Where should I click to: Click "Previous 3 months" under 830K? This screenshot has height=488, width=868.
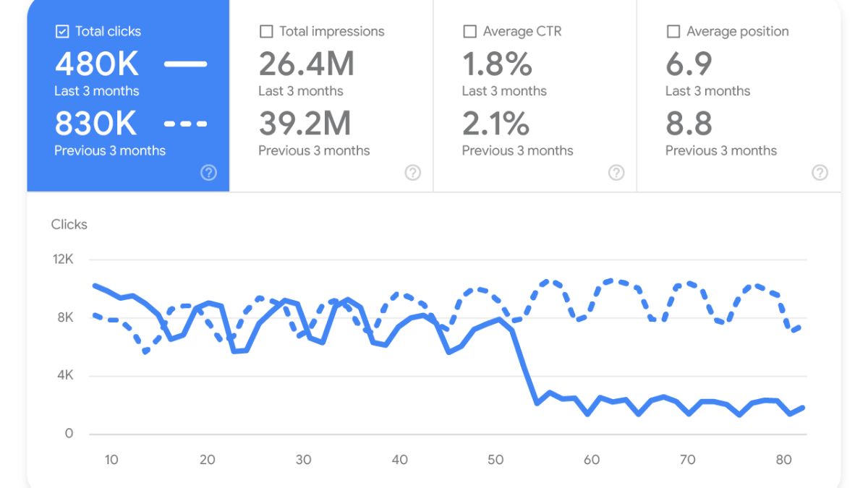(110, 150)
